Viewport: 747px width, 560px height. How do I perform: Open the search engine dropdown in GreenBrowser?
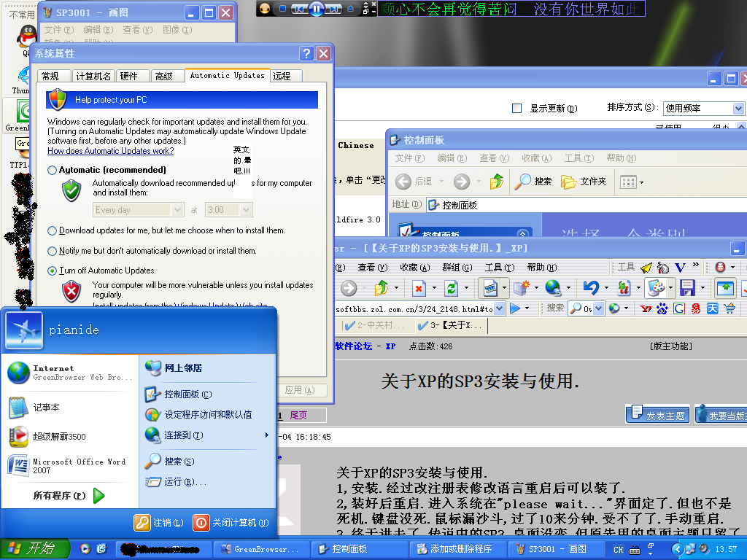(x=599, y=308)
